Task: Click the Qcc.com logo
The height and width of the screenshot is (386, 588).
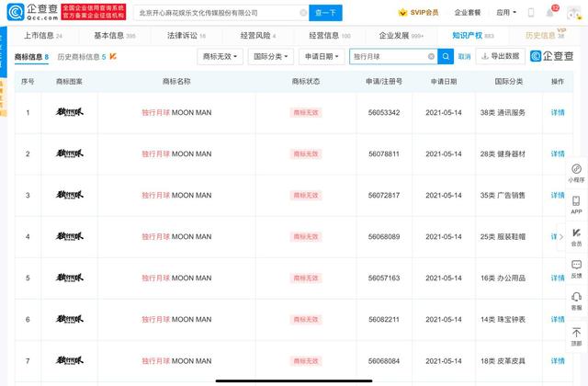Action: pos(33,12)
